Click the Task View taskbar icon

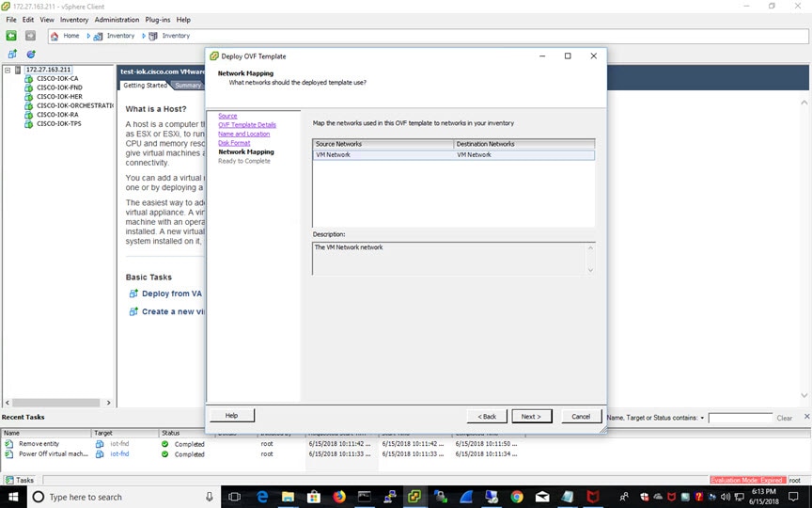click(234, 497)
